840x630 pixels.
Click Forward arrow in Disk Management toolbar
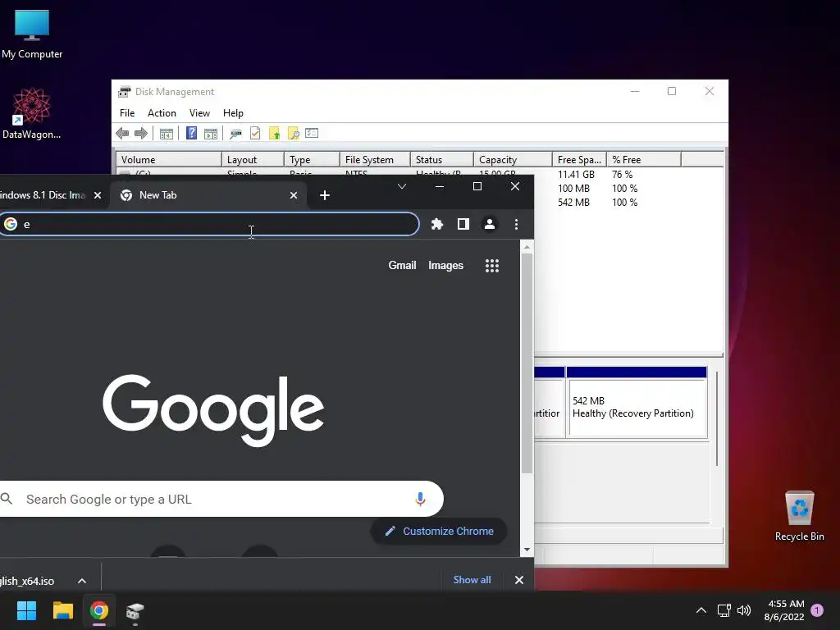click(x=141, y=134)
